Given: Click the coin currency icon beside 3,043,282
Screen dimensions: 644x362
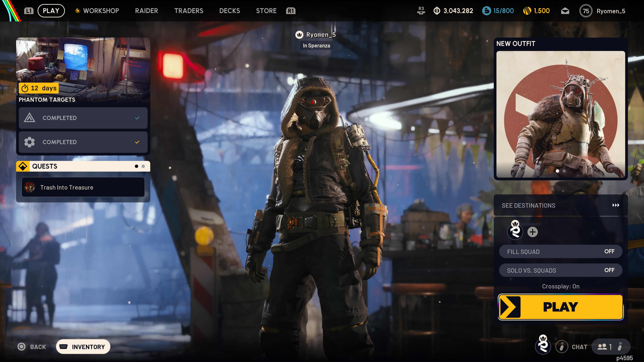Looking at the screenshot, I should [437, 11].
